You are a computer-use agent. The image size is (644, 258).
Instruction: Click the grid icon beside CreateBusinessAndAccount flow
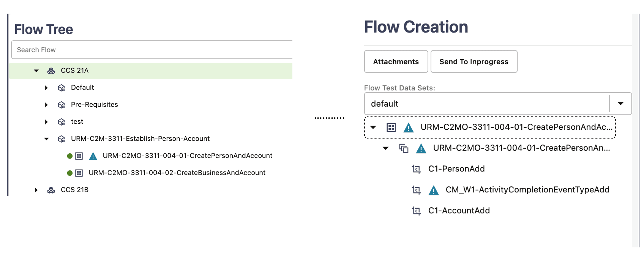tap(79, 173)
